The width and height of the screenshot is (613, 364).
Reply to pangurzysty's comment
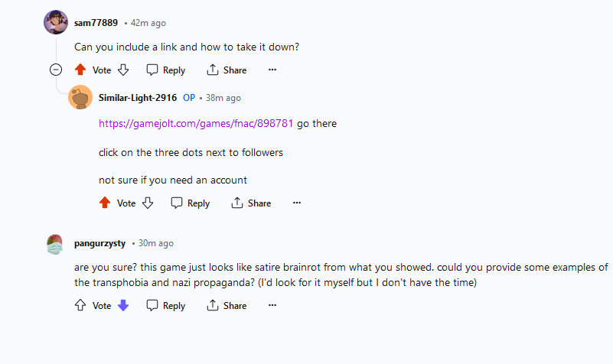(166, 306)
